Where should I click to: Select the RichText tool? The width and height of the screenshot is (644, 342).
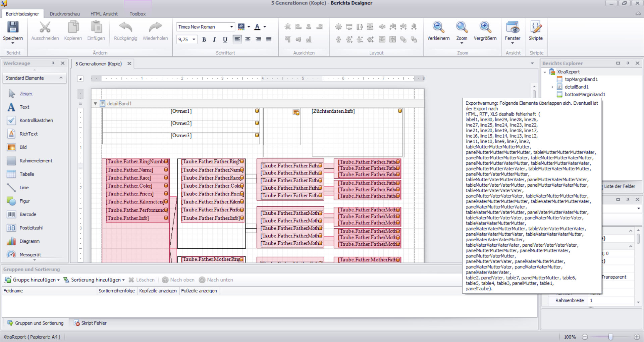click(29, 134)
